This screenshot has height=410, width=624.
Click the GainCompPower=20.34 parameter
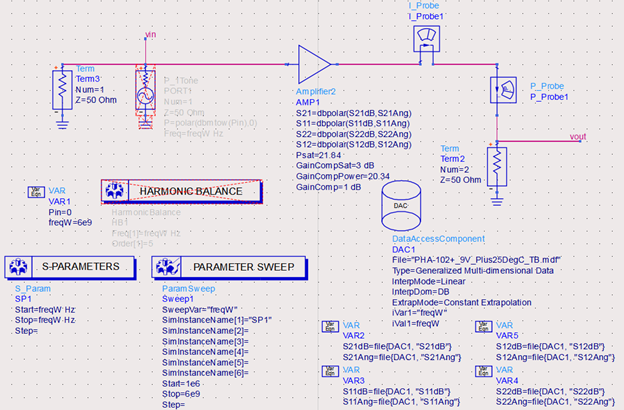tap(343, 176)
